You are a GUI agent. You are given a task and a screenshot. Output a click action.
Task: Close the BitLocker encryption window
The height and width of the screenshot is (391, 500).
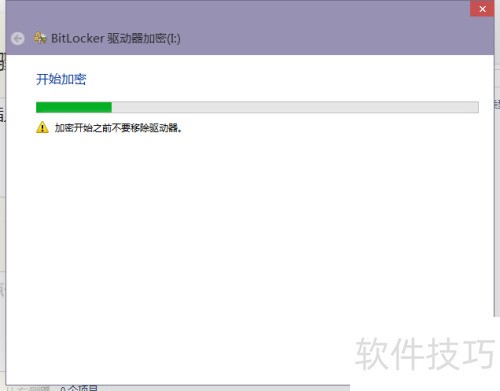tap(482, 9)
